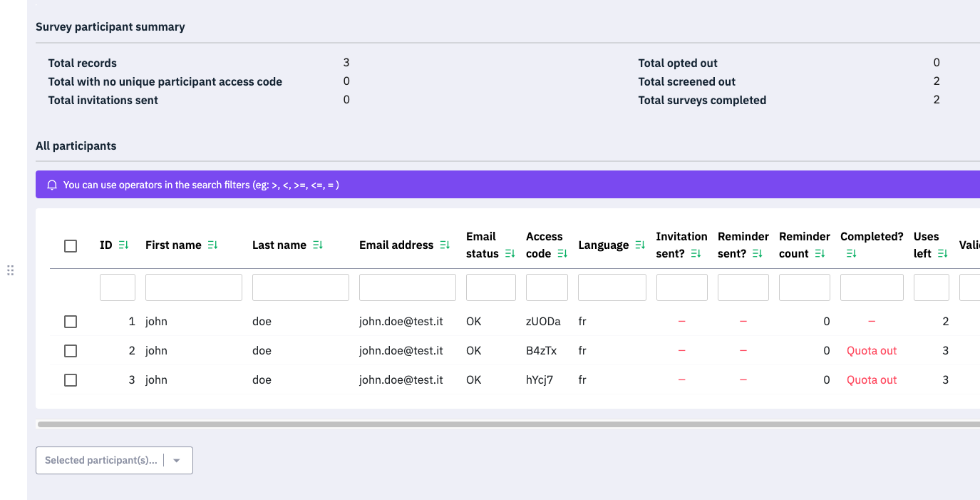This screenshot has height=500, width=980.
Task: Sort by Email status icon
Action: [x=510, y=254]
